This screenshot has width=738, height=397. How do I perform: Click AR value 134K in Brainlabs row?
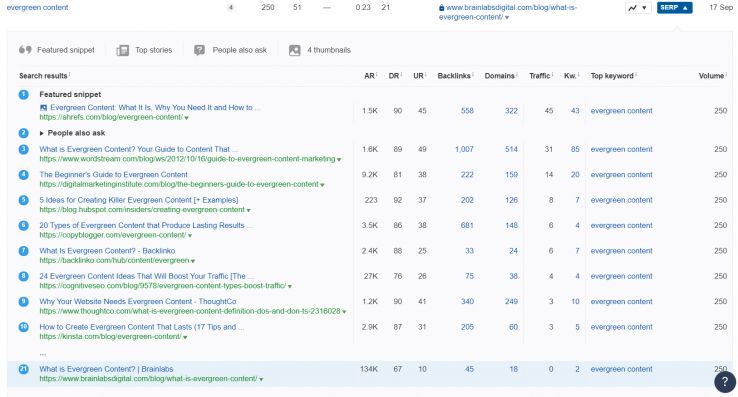[x=369, y=370]
